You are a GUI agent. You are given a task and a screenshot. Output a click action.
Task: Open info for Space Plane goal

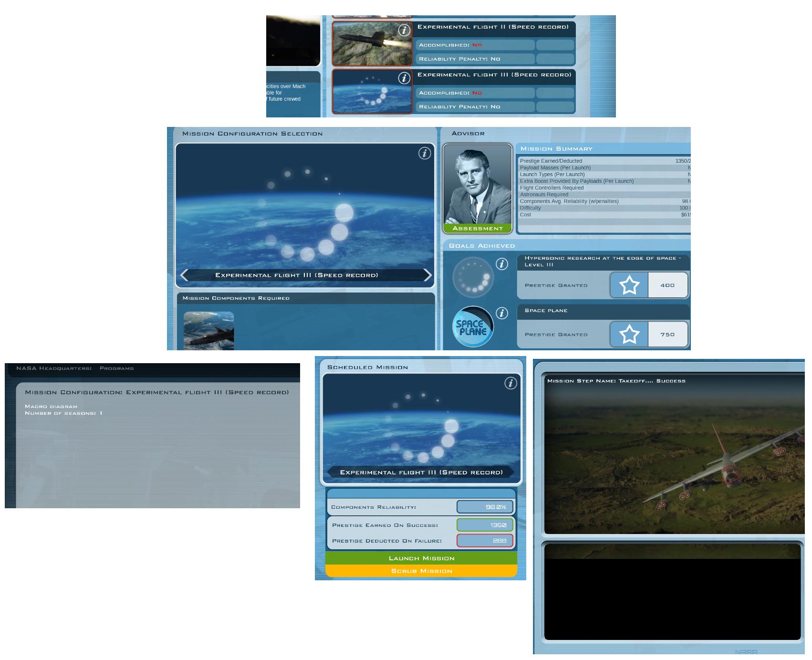(502, 313)
